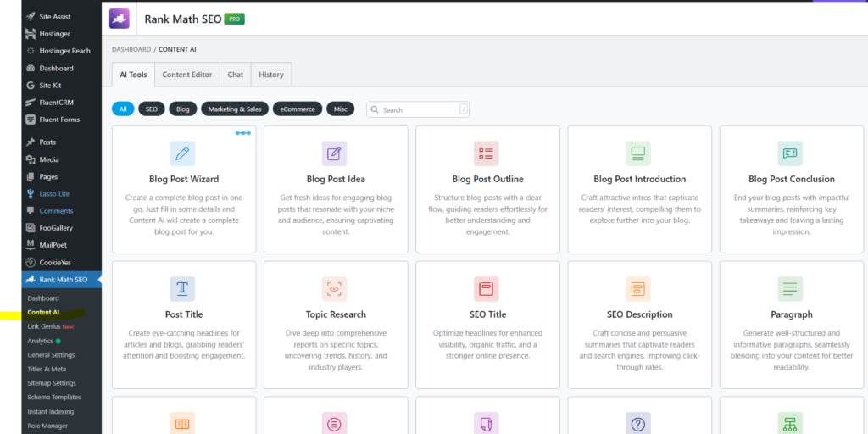Open Link Genius in the sidebar
This screenshot has height=434, width=868.
43,326
